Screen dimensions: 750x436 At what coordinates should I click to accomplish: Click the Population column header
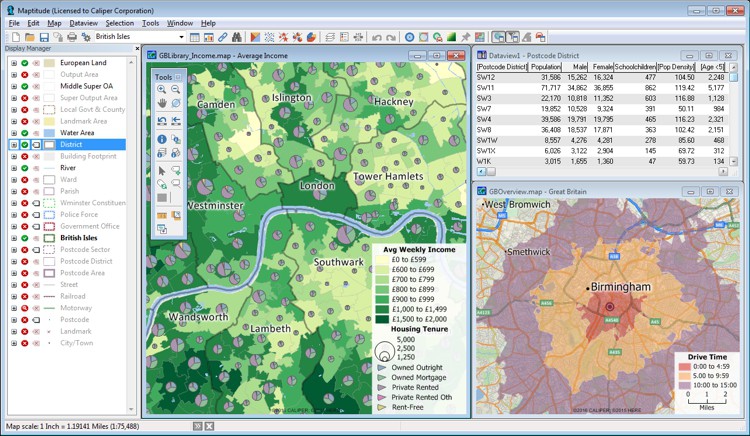[x=546, y=66]
